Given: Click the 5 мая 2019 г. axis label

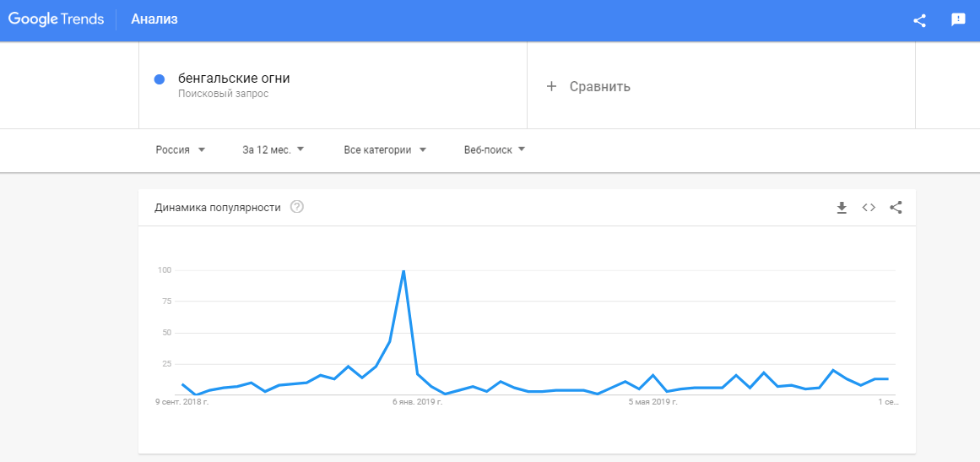Looking at the screenshot, I should point(653,402).
